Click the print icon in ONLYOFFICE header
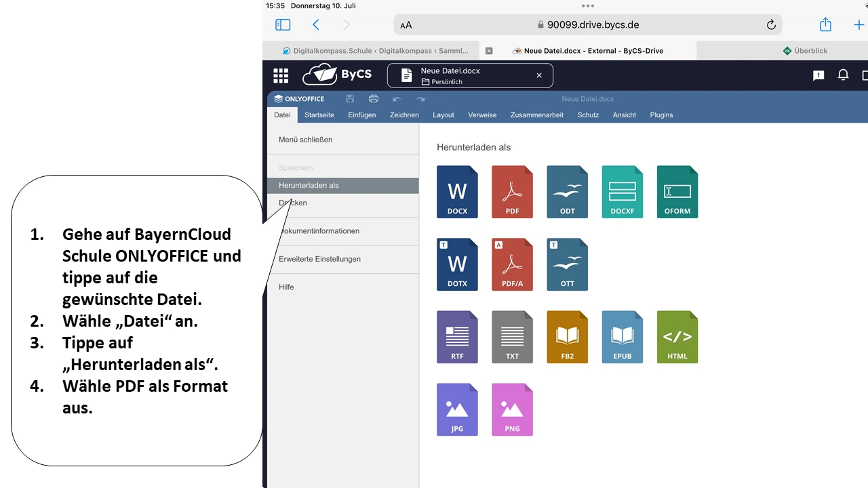The width and height of the screenshot is (868, 488). 373,99
